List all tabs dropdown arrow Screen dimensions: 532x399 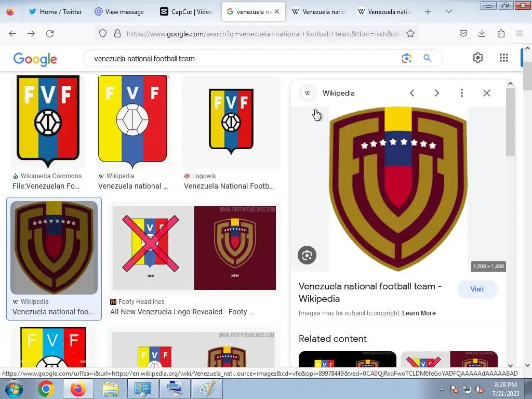[448, 11]
